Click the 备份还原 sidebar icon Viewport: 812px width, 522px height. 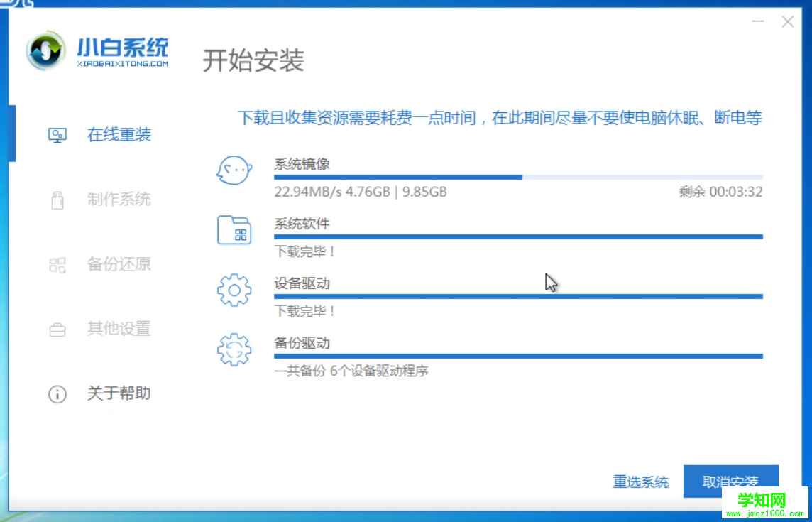(57, 263)
